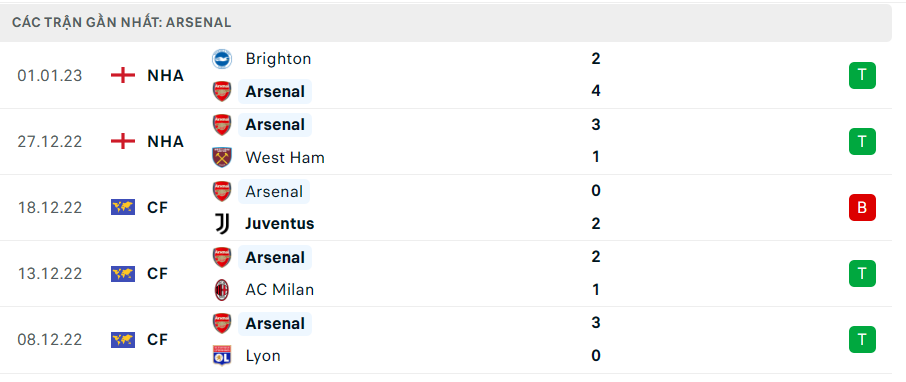
Task: Select the CF competition label on 13.12.22
Action: [x=157, y=273]
